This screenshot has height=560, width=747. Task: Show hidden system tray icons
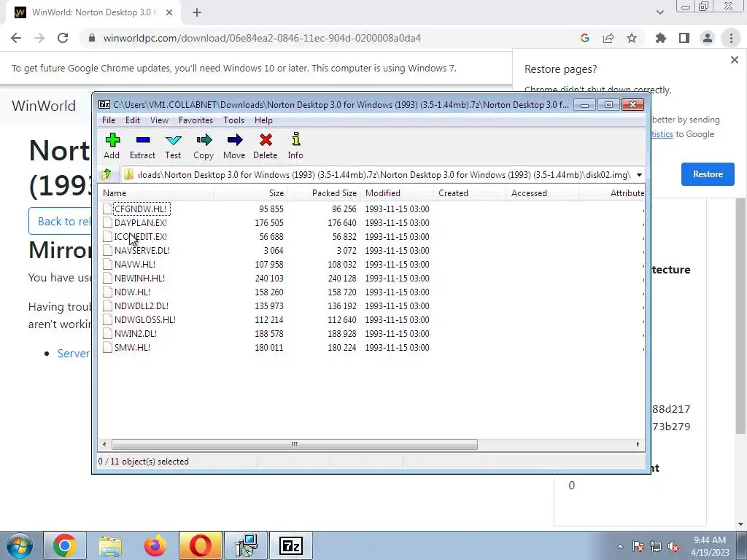pyautogui.click(x=620, y=546)
